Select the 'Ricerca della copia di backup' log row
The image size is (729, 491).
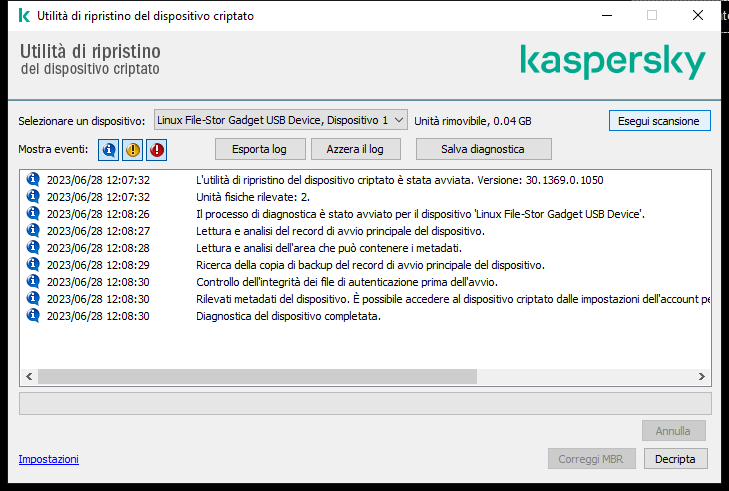pyautogui.click(x=365, y=265)
